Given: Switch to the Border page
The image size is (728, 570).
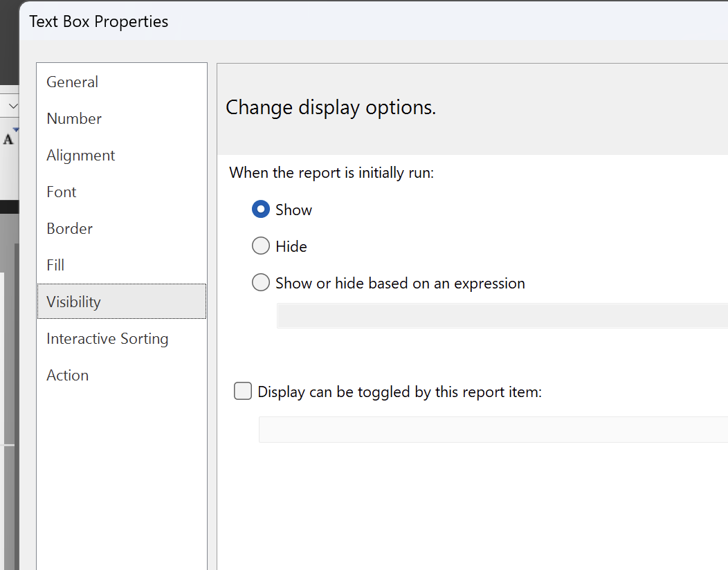Looking at the screenshot, I should 69,228.
